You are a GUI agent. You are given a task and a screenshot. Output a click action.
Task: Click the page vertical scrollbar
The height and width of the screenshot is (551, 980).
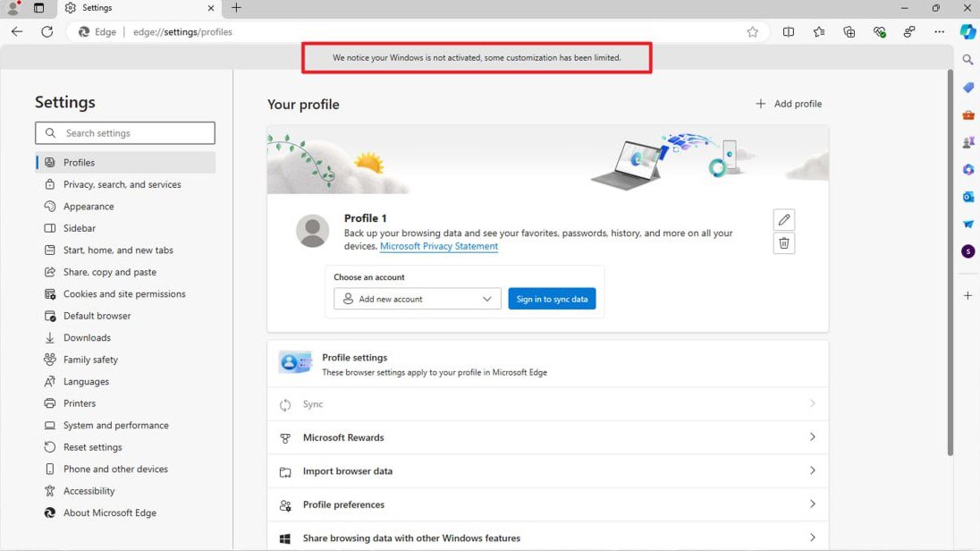[x=950, y=263]
